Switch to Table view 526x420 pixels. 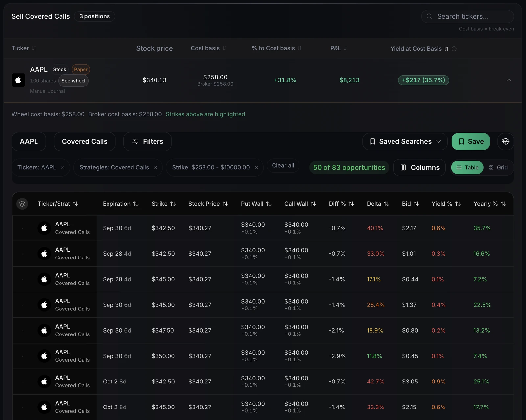tap(467, 167)
